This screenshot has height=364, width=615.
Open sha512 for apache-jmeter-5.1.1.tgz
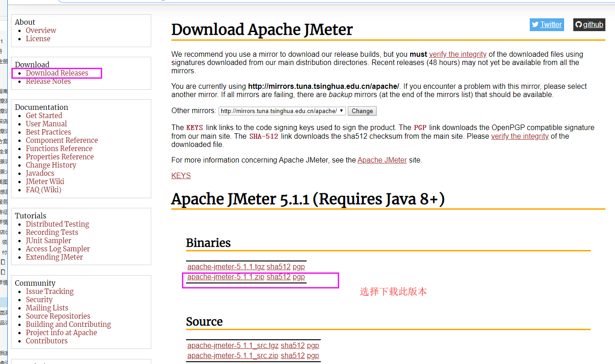(279, 266)
